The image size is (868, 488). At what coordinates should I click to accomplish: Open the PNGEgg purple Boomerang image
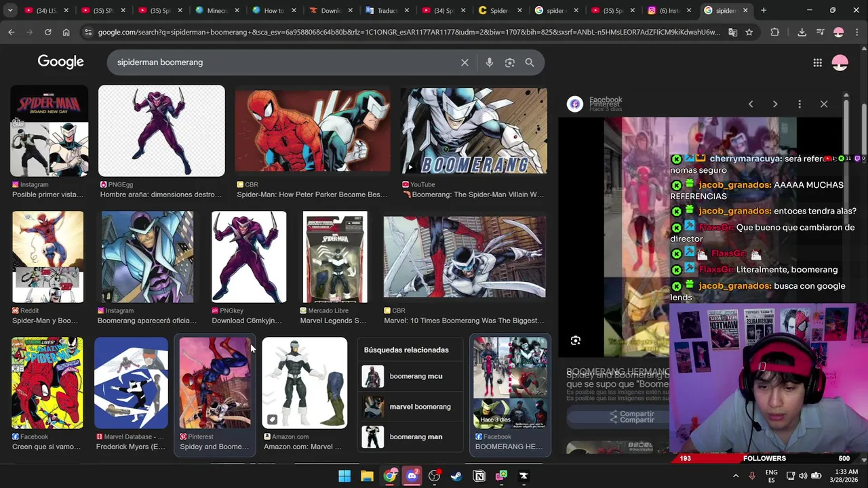(161, 131)
